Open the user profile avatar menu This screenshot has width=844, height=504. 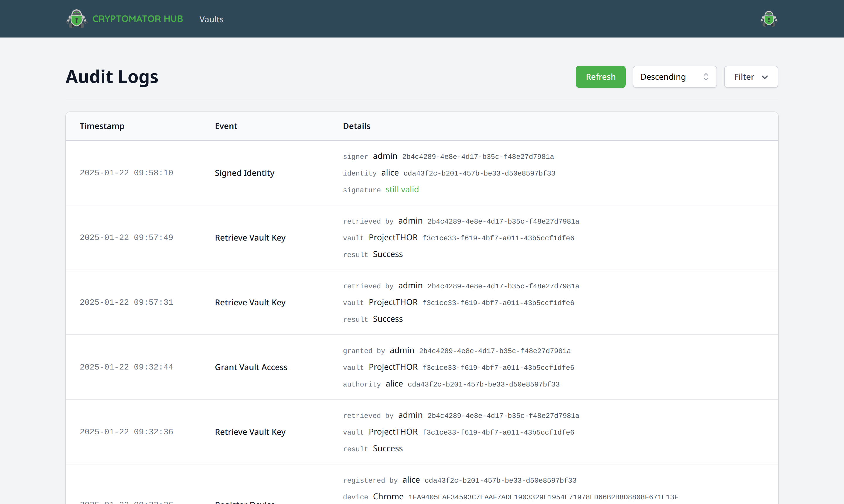click(769, 19)
